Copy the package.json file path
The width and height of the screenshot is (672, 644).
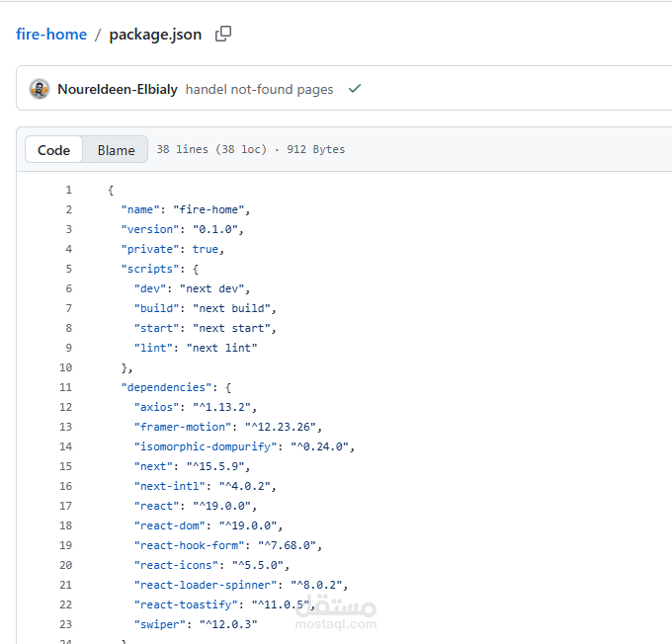(x=223, y=34)
